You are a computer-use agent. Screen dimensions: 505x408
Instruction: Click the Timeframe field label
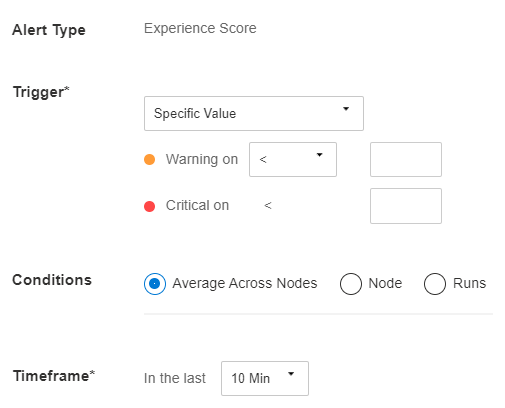click(54, 376)
